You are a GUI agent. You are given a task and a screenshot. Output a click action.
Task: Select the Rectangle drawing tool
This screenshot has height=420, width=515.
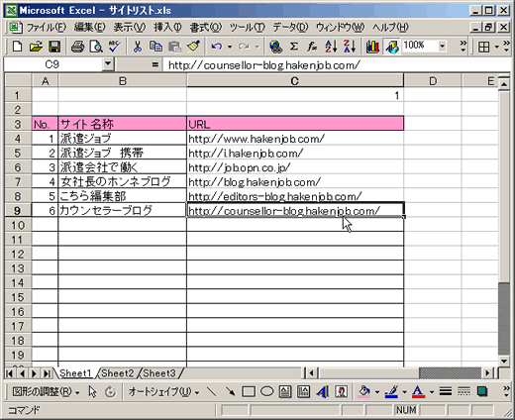coord(249,392)
